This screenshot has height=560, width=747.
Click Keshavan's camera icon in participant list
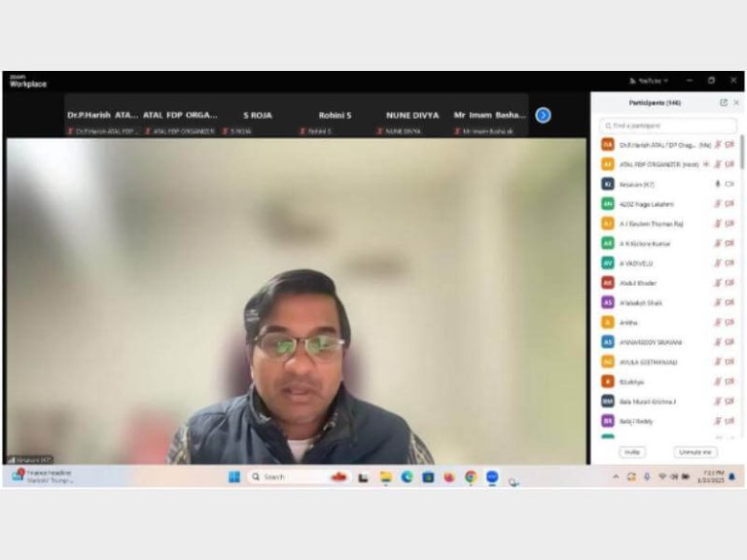tap(729, 184)
